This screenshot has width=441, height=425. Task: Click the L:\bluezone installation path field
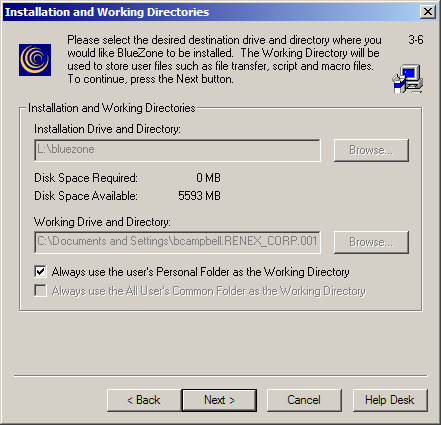[x=177, y=150]
